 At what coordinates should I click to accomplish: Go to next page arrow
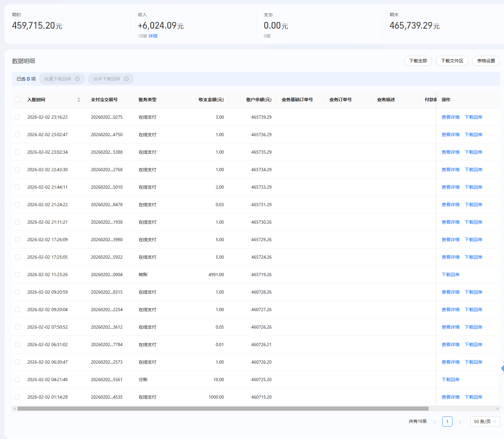[x=460, y=422]
